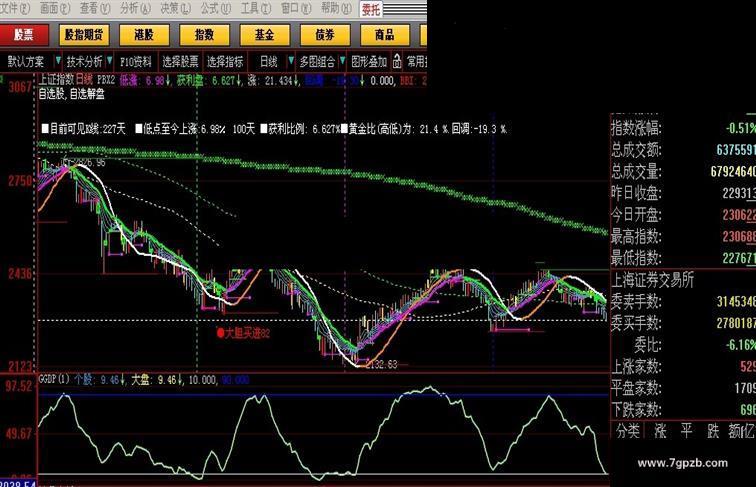The image size is (756, 487).
Task: Switch to the 商品 tab
Action: [384, 35]
